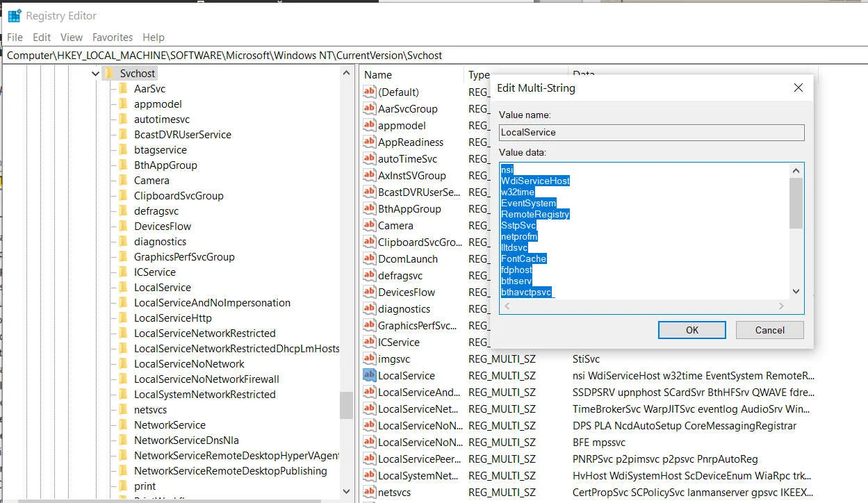Select the autotimesvc folder icon

tap(123, 119)
